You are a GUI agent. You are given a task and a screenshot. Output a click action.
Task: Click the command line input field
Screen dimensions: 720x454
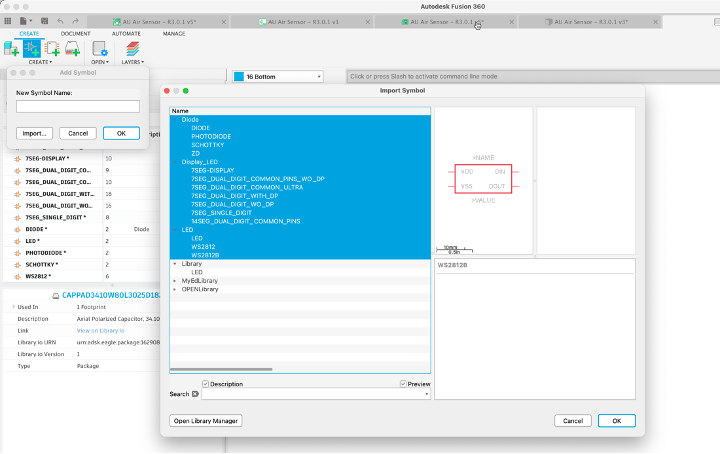(533, 76)
